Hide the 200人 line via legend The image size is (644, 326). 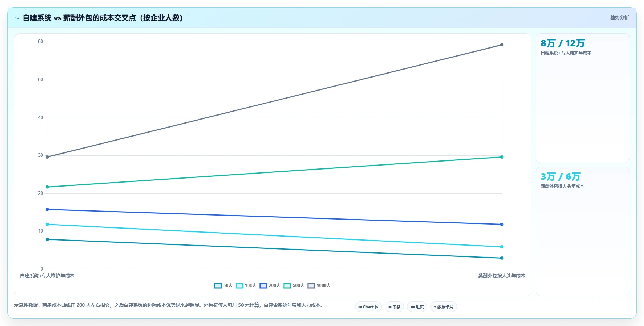(x=270, y=285)
